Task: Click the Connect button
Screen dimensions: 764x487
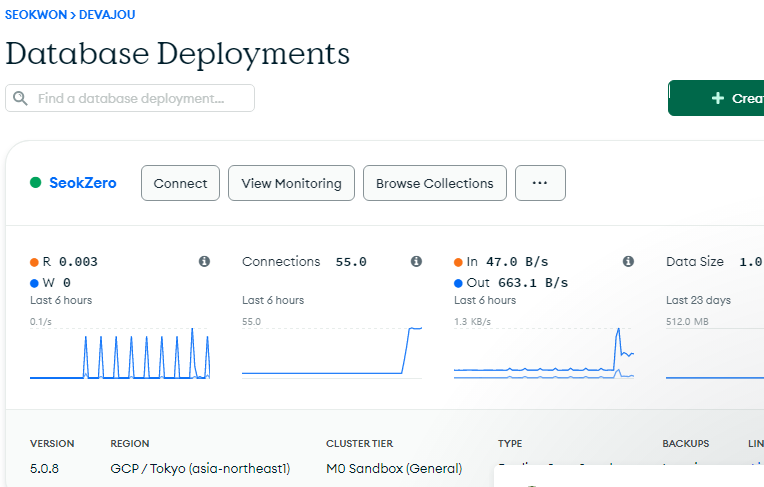Action: pyautogui.click(x=180, y=183)
